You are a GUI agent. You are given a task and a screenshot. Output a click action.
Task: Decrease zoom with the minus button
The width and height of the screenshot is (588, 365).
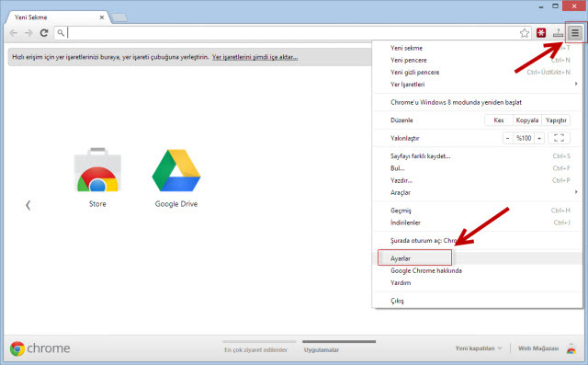point(508,138)
